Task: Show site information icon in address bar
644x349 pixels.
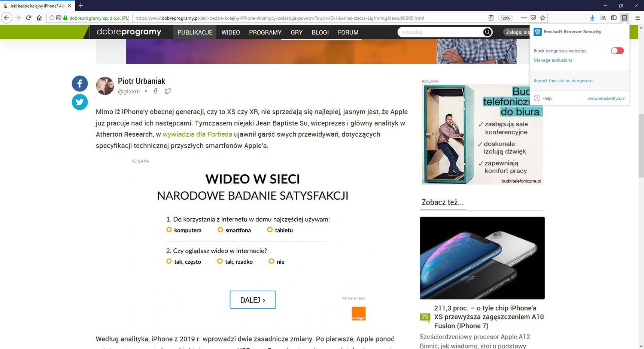Action: click(52, 18)
